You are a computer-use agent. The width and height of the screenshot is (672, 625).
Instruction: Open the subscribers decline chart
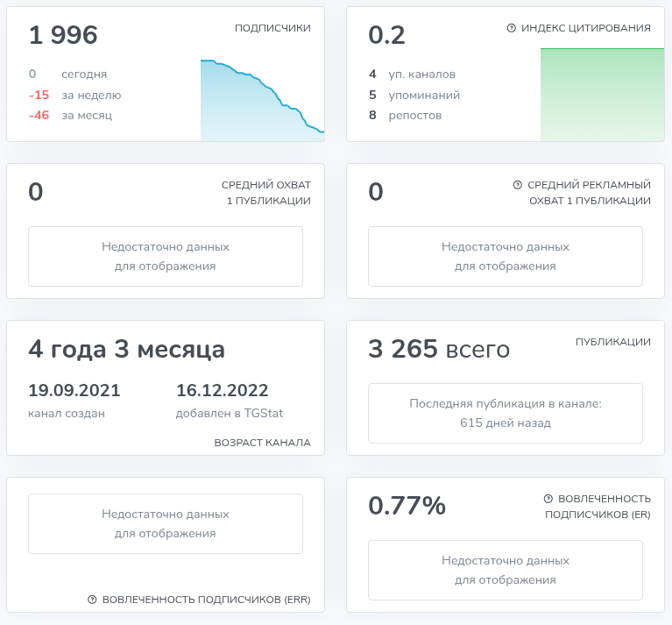262,100
